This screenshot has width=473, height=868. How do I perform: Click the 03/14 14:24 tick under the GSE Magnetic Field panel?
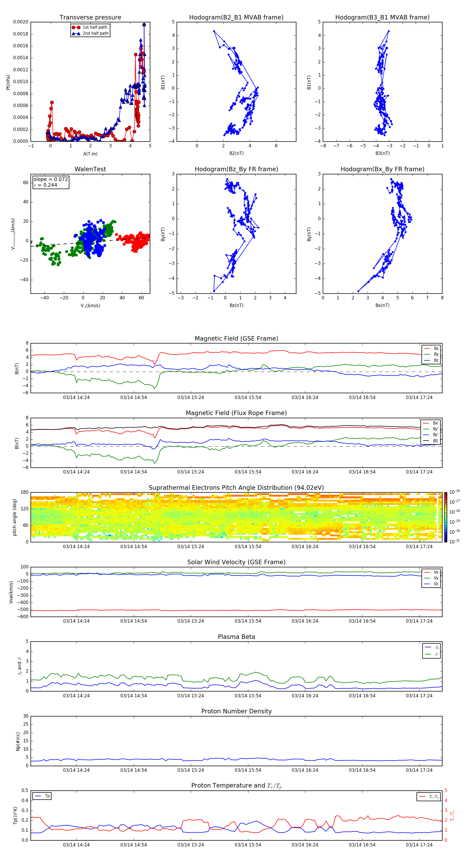click(76, 398)
